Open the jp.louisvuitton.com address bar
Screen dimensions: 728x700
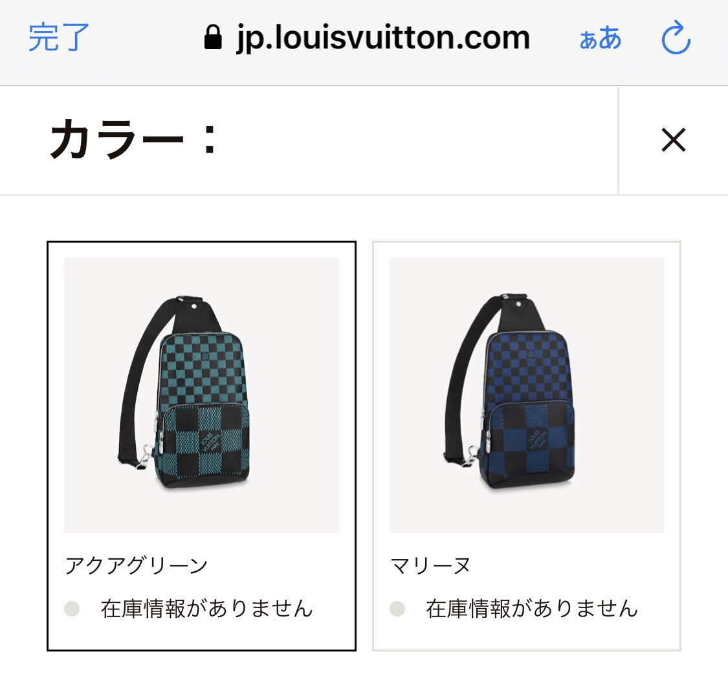pos(367,38)
